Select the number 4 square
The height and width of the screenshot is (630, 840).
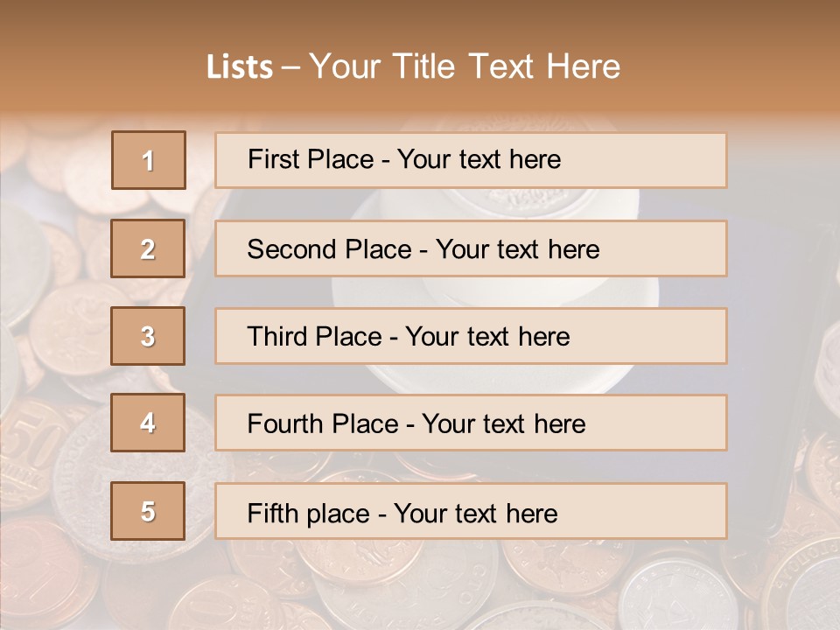click(149, 423)
